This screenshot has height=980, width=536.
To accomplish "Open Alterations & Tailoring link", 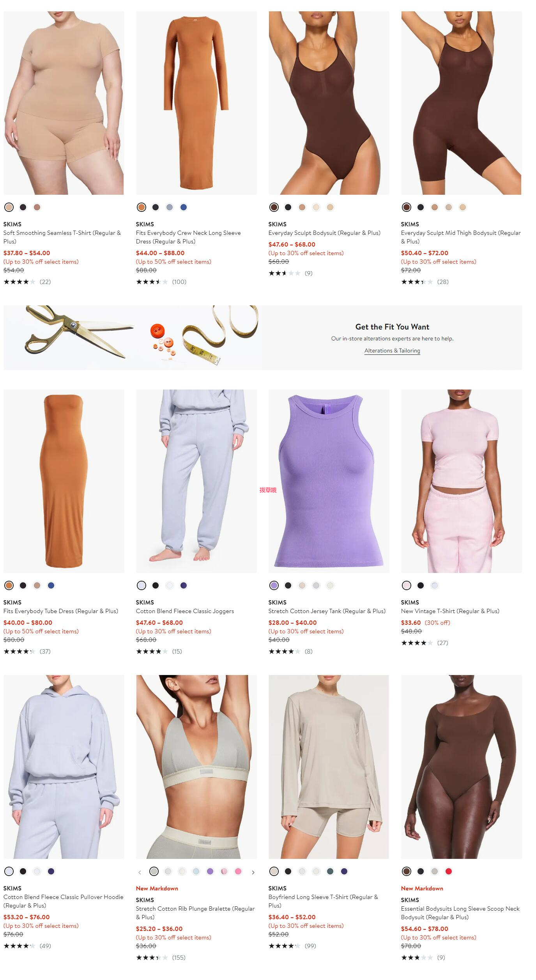I will [x=392, y=351].
